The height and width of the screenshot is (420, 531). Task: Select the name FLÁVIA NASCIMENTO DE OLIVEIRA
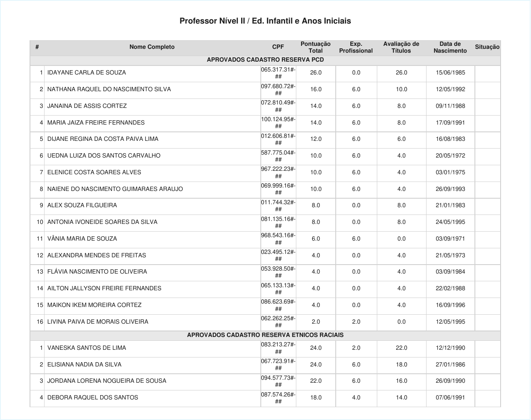[97, 272]
